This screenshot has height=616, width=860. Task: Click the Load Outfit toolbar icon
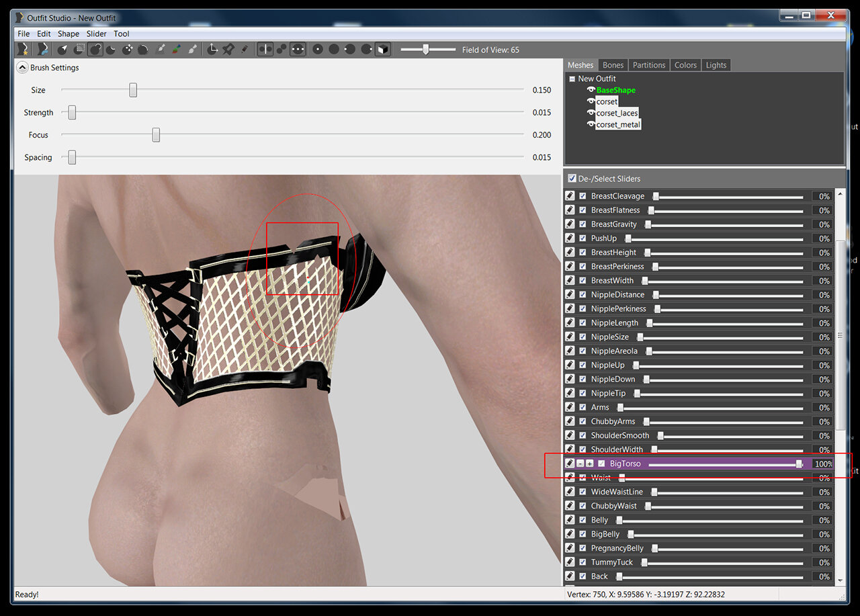coord(44,49)
